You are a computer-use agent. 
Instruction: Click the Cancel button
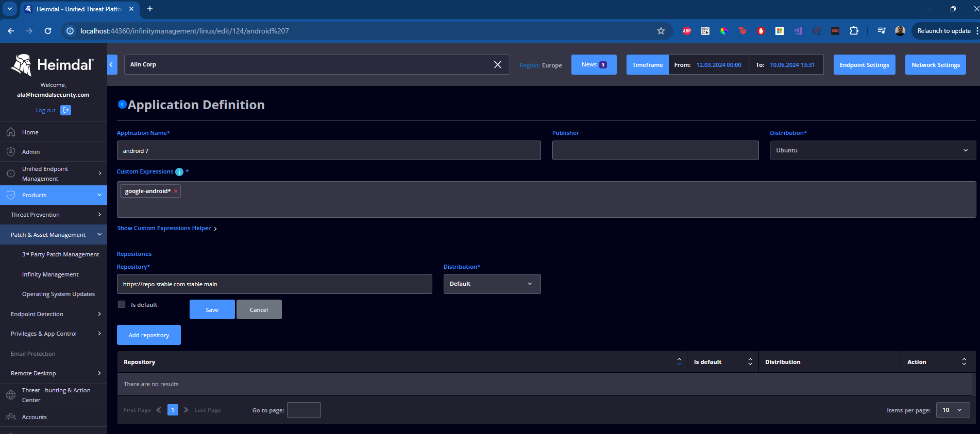pyautogui.click(x=259, y=309)
